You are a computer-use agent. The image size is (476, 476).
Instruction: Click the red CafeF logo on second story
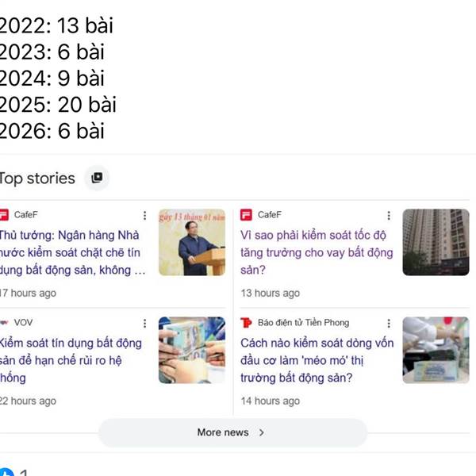click(246, 215)
